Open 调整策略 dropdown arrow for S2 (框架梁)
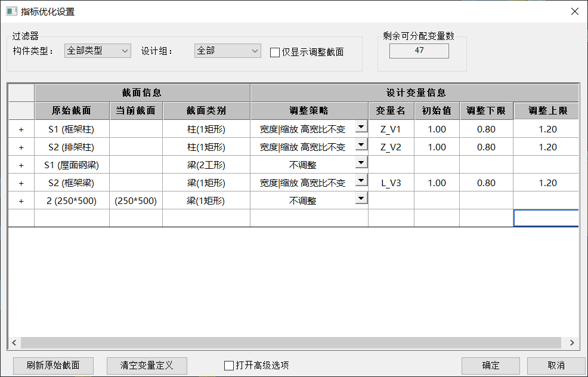 pyautogui.click(x=361, y=181)
